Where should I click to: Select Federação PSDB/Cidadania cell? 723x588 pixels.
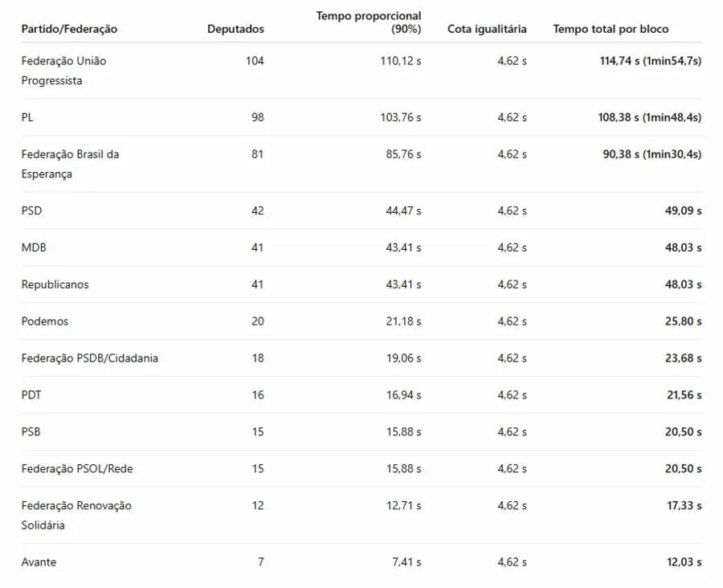pos(89,358)
